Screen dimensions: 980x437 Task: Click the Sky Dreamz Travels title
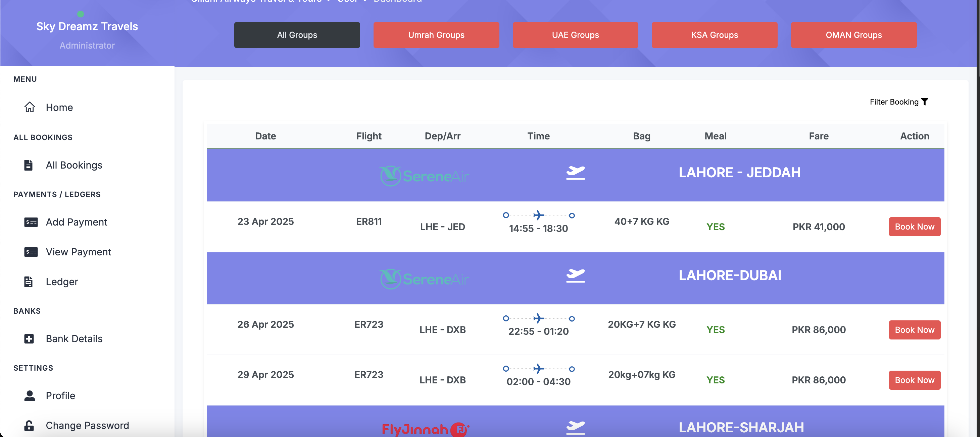(87, 26)
